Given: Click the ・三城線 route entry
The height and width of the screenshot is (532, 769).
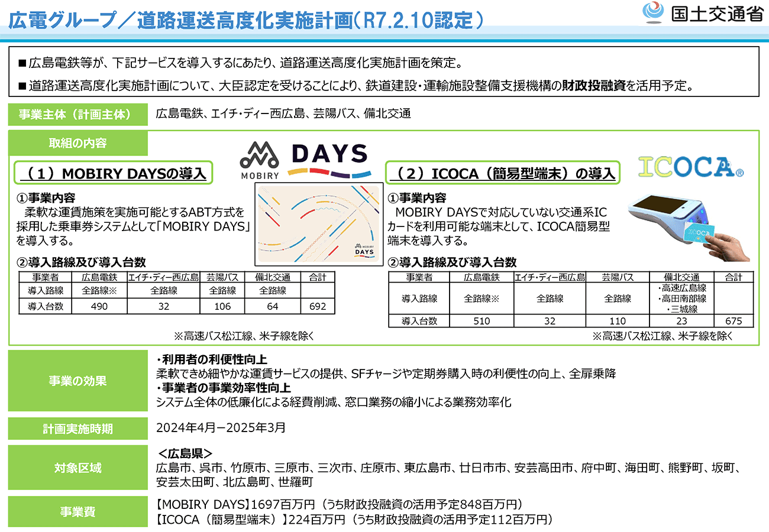Looking at the screenshot, I should [x=681, y=309].
